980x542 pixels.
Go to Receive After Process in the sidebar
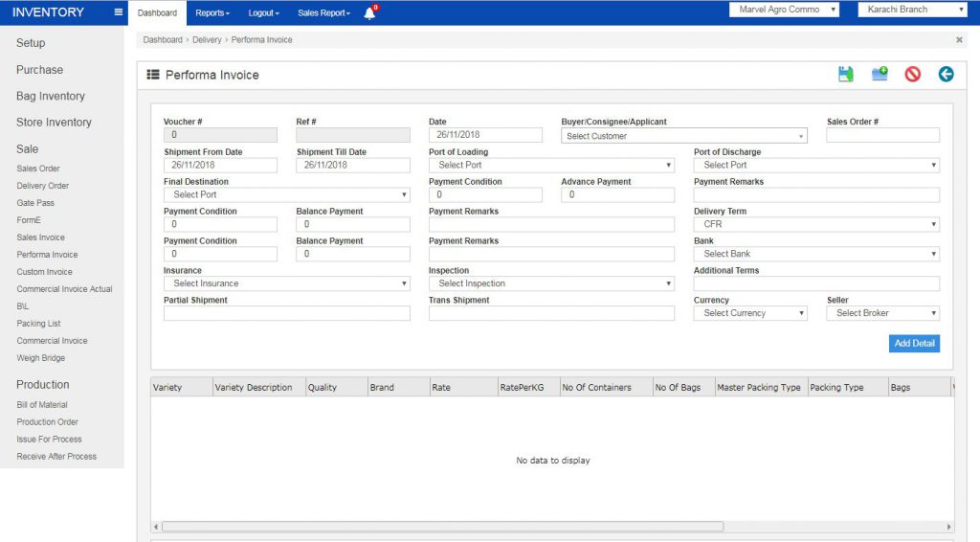click(x=56, y=457)
